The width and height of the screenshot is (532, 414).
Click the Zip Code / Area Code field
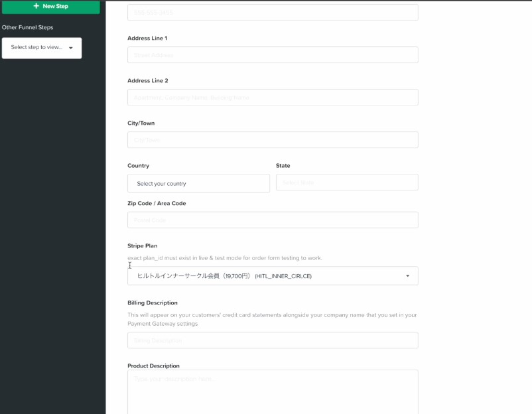[x=273, y=220]
